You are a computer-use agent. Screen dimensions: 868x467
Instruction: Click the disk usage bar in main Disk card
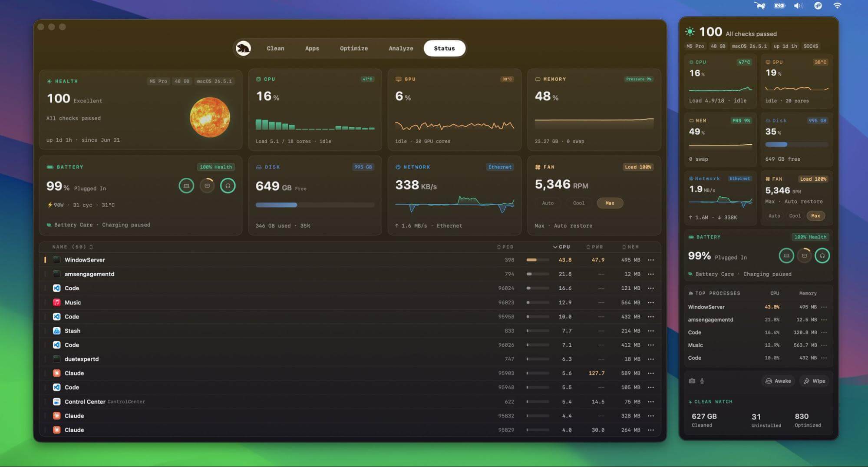pos(315,205)
